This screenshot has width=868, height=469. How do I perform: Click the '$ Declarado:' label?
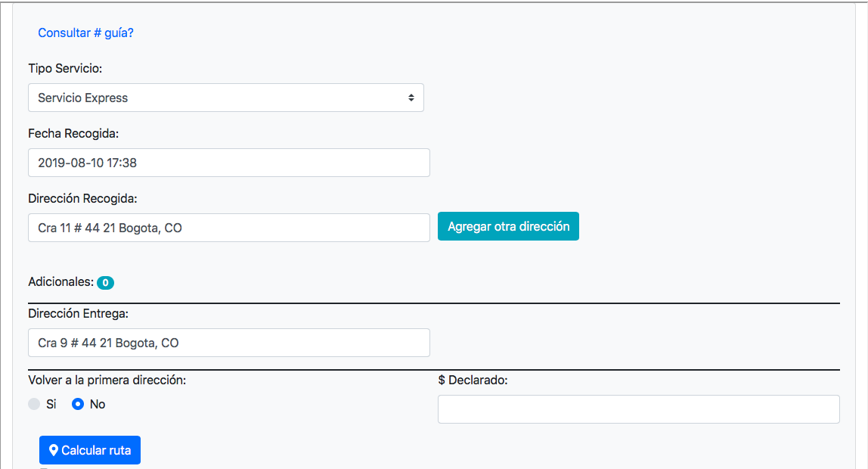(x=473, y=380)
